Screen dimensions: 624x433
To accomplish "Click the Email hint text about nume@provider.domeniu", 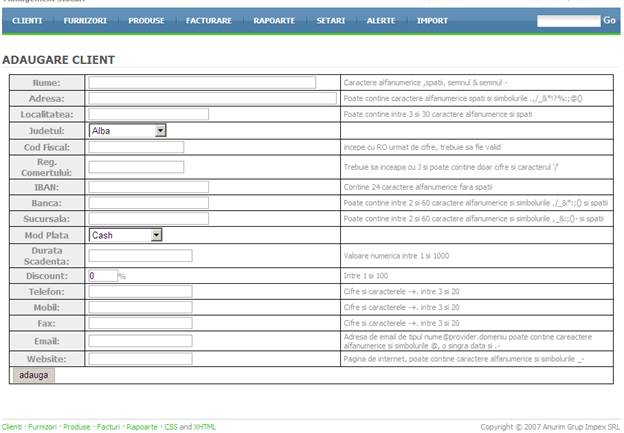I will pos(468,341).
